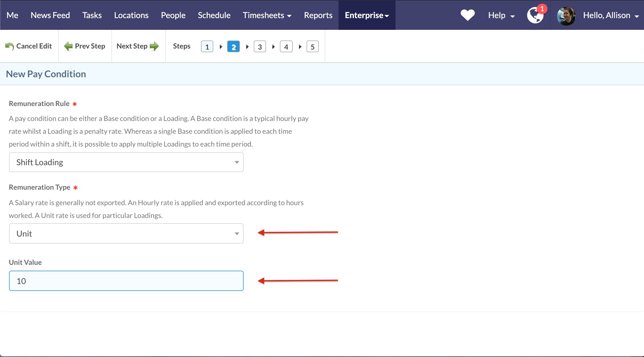Click the heart icon in navbar
The image size is (644, 357).
pos(468,15)
